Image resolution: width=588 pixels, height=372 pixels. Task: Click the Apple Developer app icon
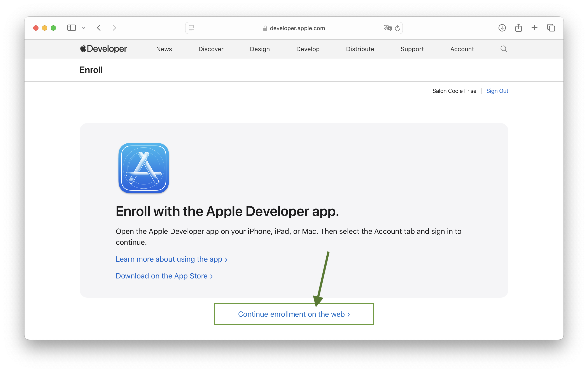pos(144,168)
